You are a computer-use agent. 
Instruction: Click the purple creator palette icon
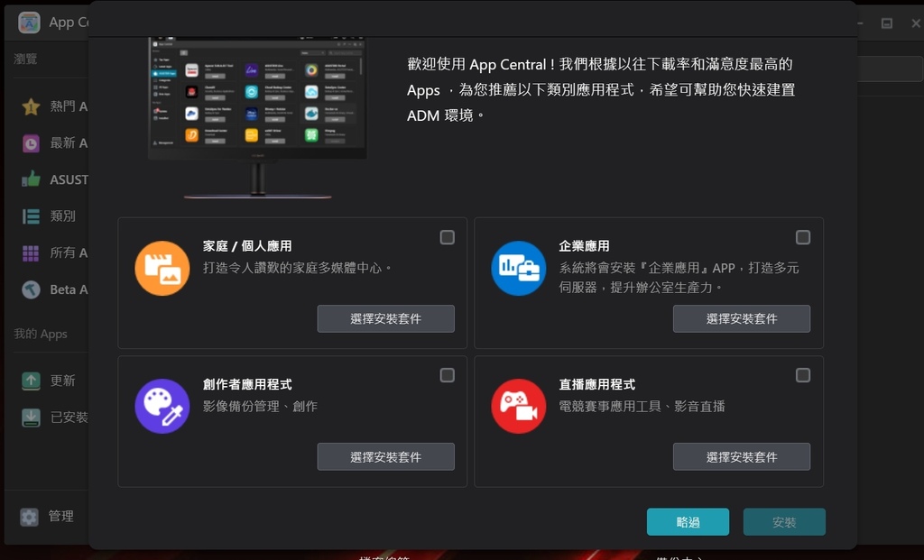click(x=162, y=407)
